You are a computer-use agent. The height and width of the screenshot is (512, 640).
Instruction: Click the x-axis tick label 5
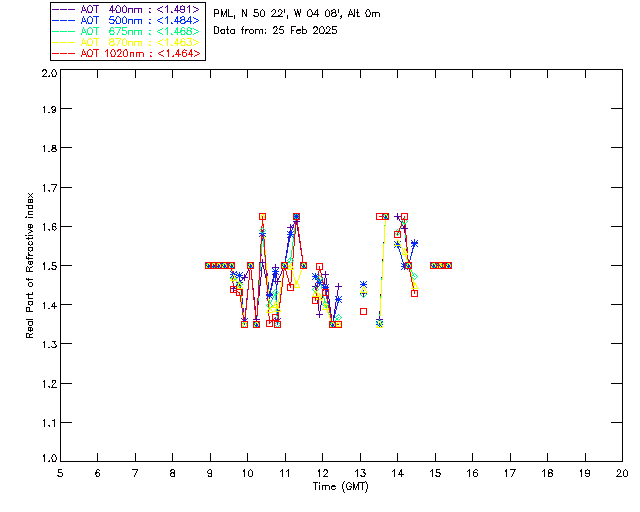60,473
